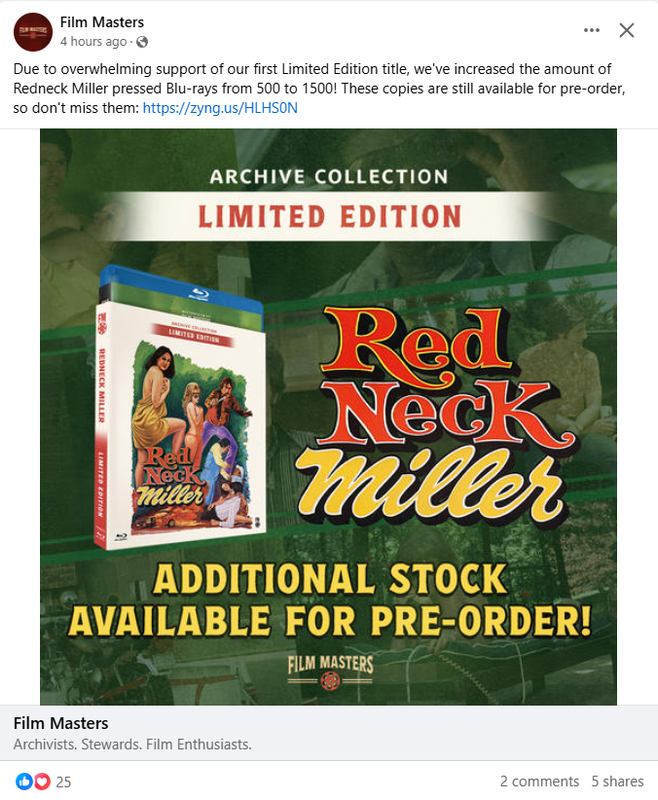The width and height of the screenshot is (658, 800).
Task: Click the globe public audience icon
Action: tap(142, 42)
